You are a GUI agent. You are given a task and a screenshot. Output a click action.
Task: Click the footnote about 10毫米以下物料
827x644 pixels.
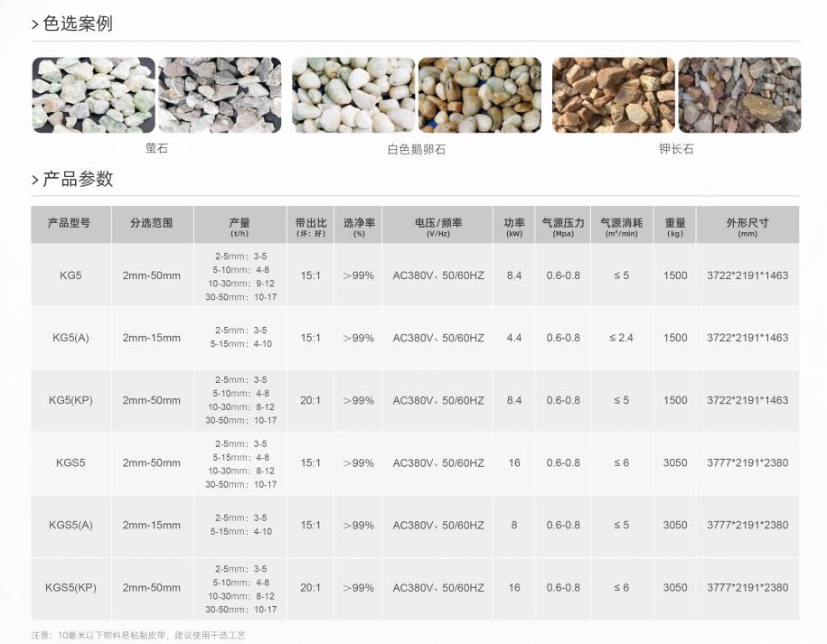[x=137, y=636]
